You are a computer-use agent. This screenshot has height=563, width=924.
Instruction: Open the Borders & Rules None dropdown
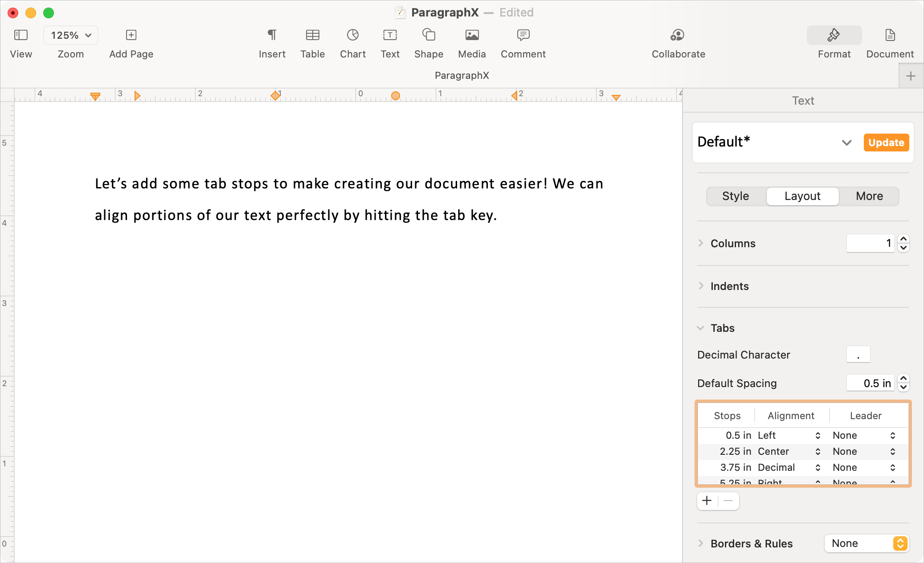867,543
